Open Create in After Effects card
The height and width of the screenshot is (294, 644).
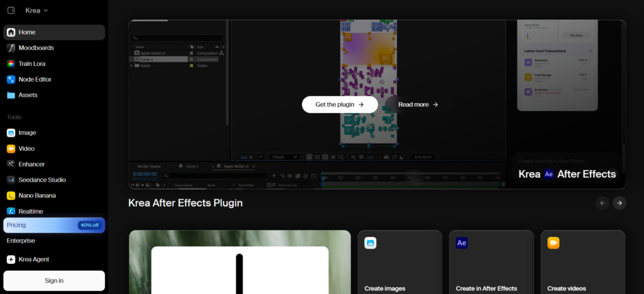point(491,262)
